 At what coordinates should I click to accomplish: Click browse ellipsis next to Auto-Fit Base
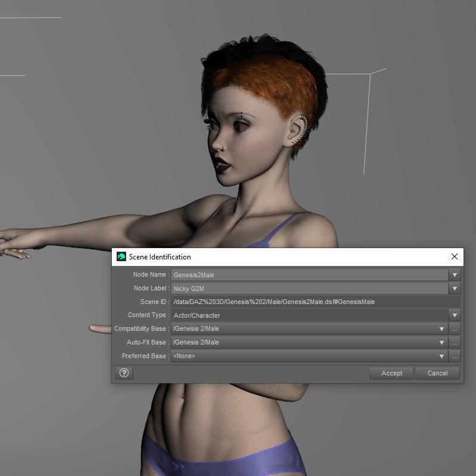[x=455, y=343]
